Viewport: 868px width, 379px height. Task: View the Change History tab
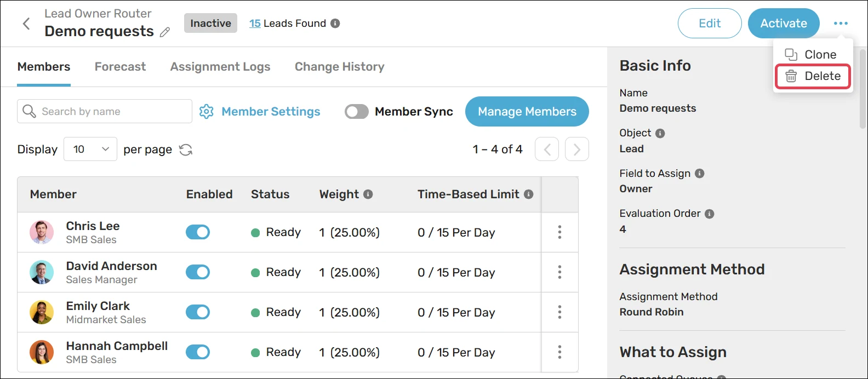click(340, 67)
